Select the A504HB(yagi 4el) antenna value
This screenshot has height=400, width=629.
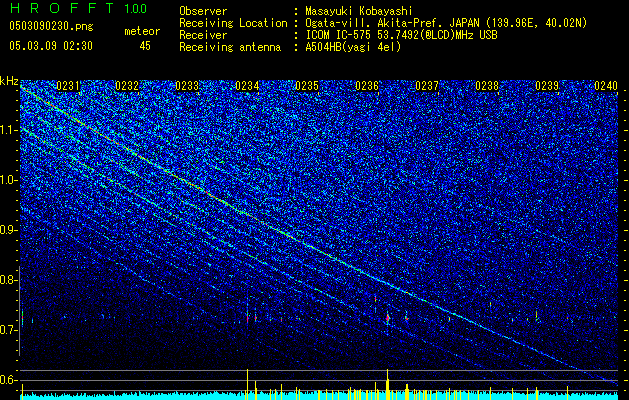353,47
